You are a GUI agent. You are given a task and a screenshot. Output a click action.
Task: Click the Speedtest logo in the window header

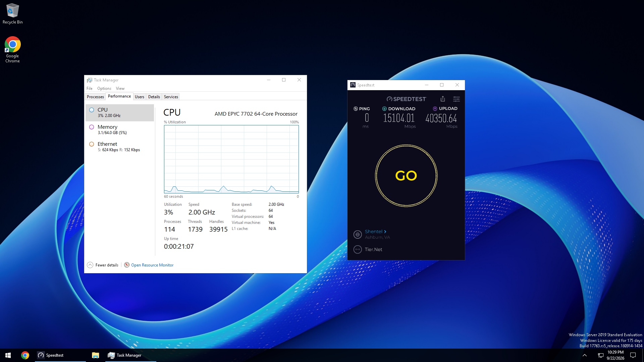406,99
